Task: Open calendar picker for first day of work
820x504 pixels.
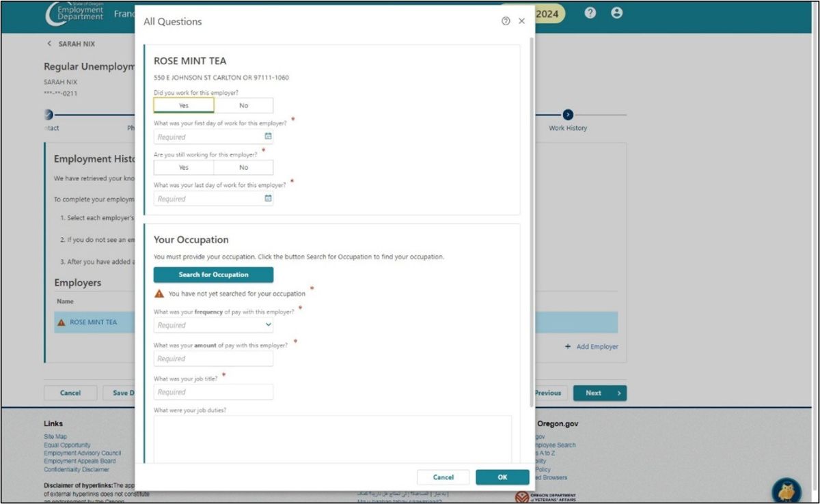Action: 268,137
